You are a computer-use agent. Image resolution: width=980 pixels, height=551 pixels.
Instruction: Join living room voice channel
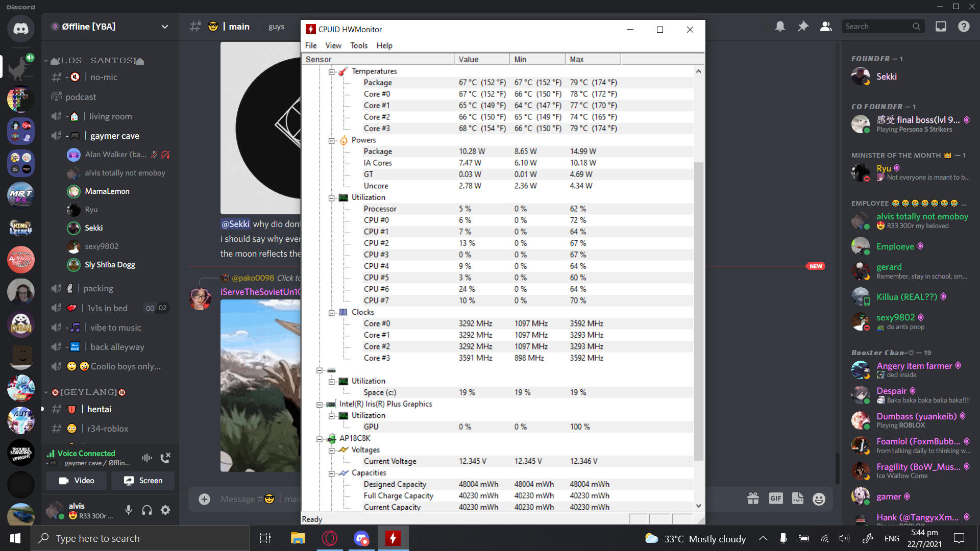(x=110, y=116)
